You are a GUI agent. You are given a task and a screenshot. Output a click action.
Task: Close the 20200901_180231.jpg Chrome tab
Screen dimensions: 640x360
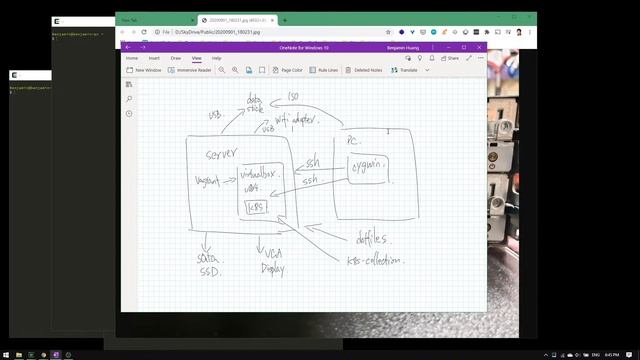(x=272, y=20)
